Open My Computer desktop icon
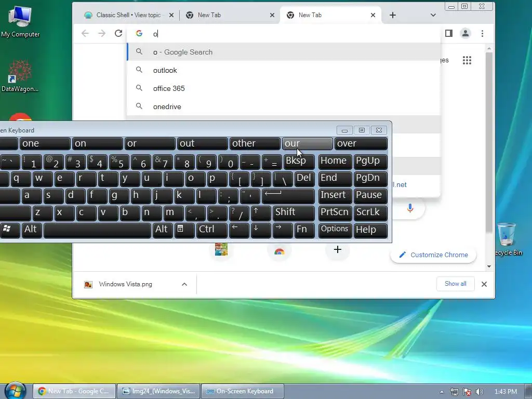This screenshot has height=399, width=532. pyautogui.click(x=20, y=22)
